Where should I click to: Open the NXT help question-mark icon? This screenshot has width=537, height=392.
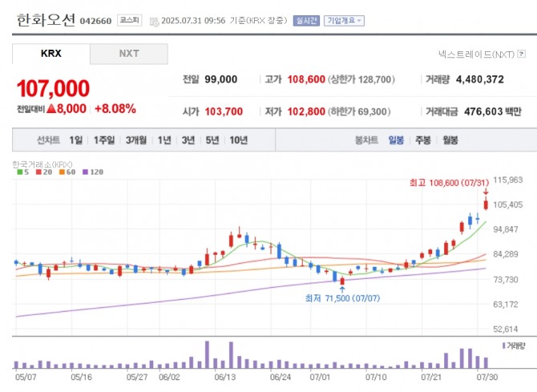522,54
